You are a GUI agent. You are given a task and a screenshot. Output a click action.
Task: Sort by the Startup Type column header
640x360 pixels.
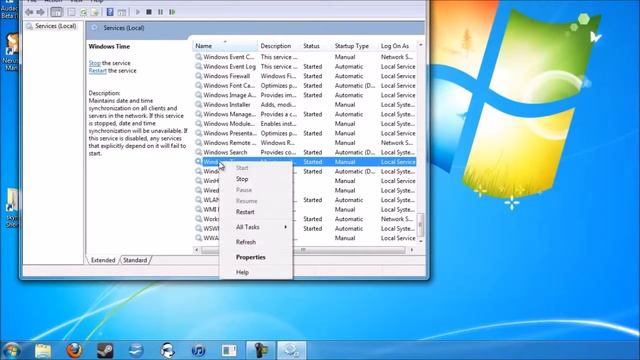click(355, 46)
